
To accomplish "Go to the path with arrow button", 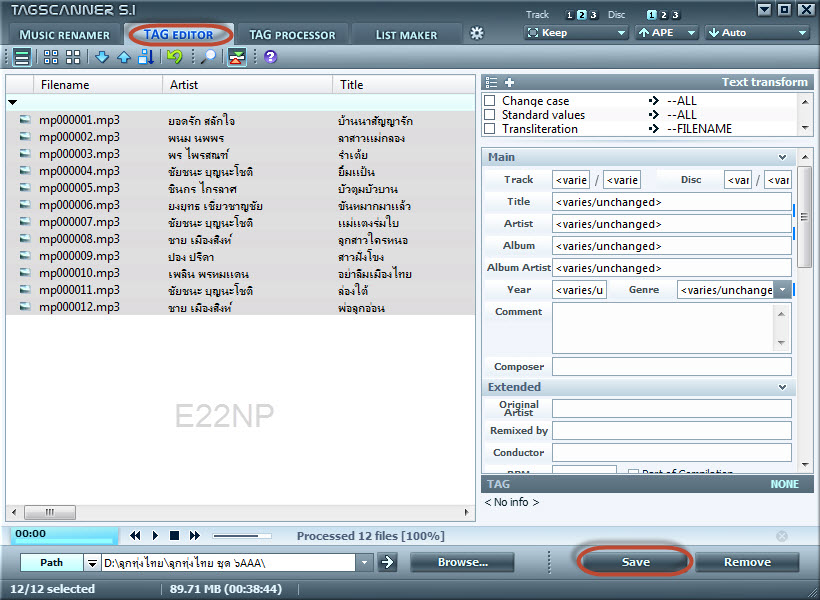I will point(387,562).
